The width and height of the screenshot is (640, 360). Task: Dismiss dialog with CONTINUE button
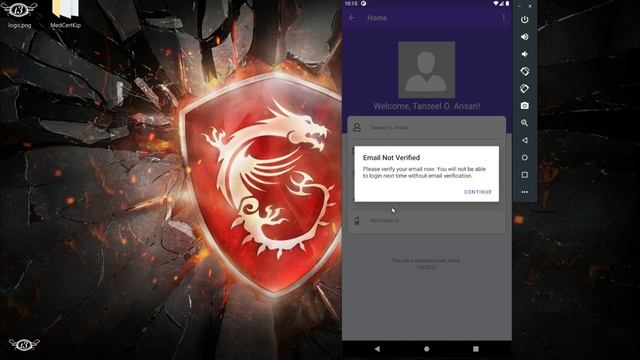[478, 192]
